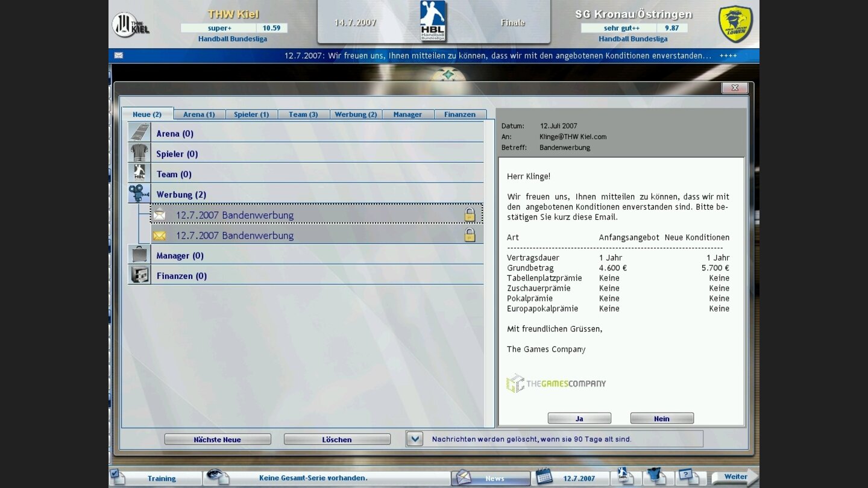Click the THW Kiel club logo
This screenshot has height=488, width=868.
pos(130,25)
